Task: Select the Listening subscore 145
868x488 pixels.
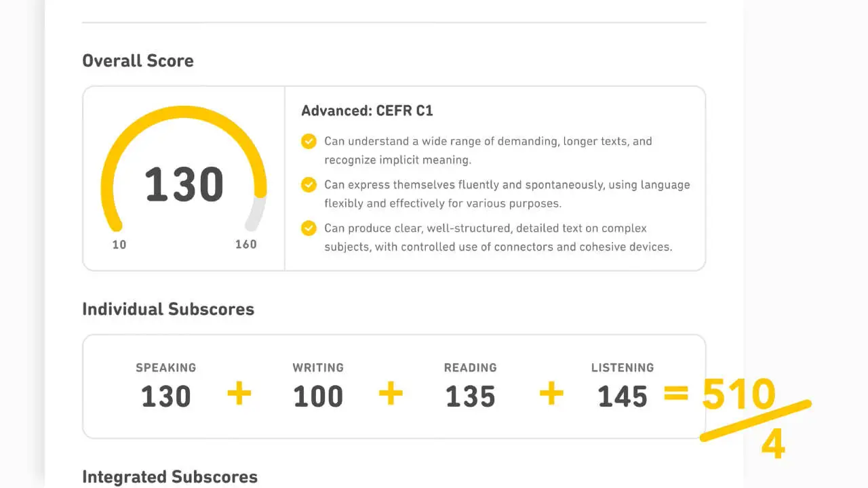Action: point(623,396)
